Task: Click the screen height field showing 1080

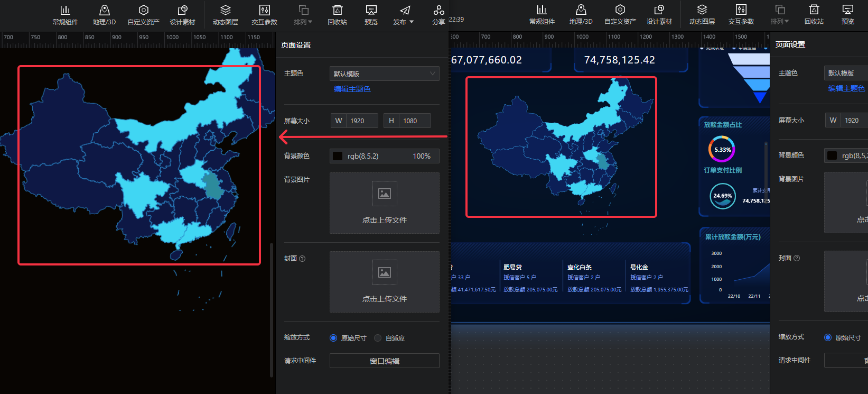Action: tap(414, 121)
